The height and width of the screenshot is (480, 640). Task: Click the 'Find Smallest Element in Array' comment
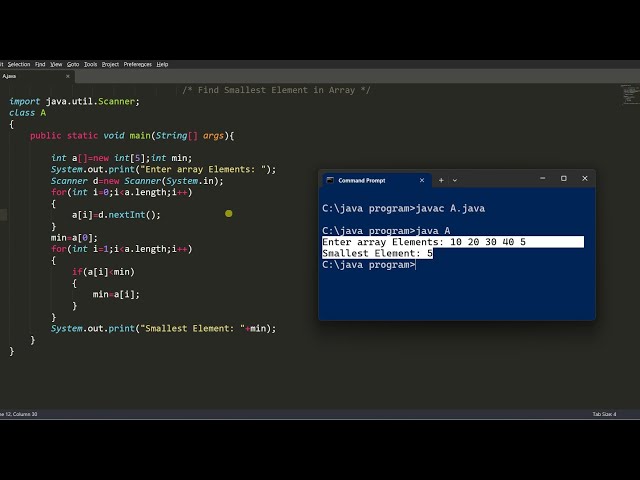(x=276, y=90)
